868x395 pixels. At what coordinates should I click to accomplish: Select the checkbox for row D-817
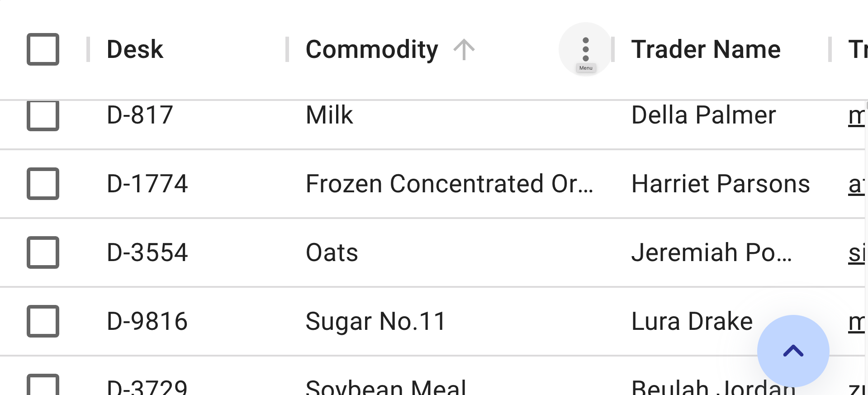coord(43,116)
